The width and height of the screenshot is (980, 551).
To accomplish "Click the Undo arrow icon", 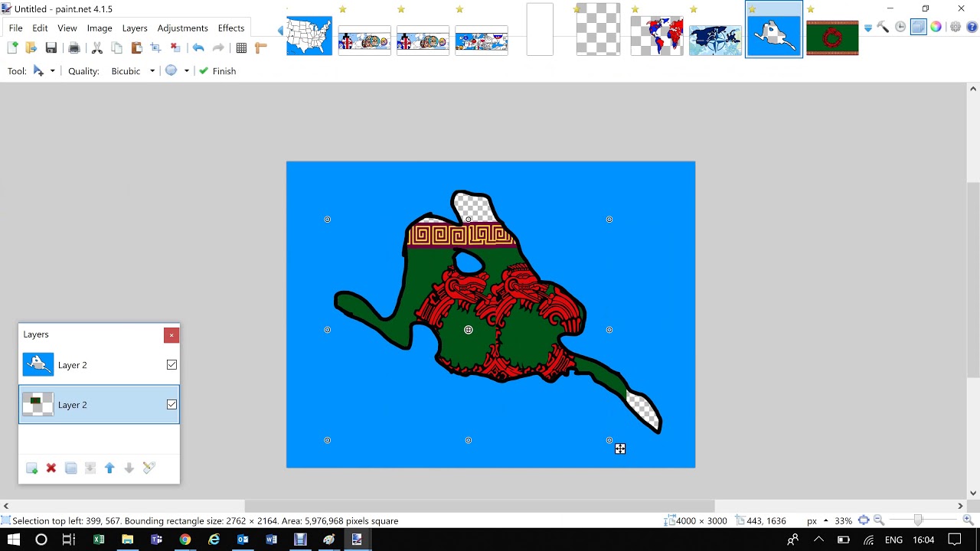I will (198, 48).
